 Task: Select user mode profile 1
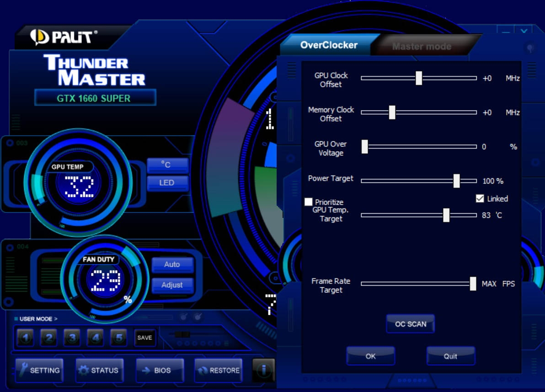(25, 338)
